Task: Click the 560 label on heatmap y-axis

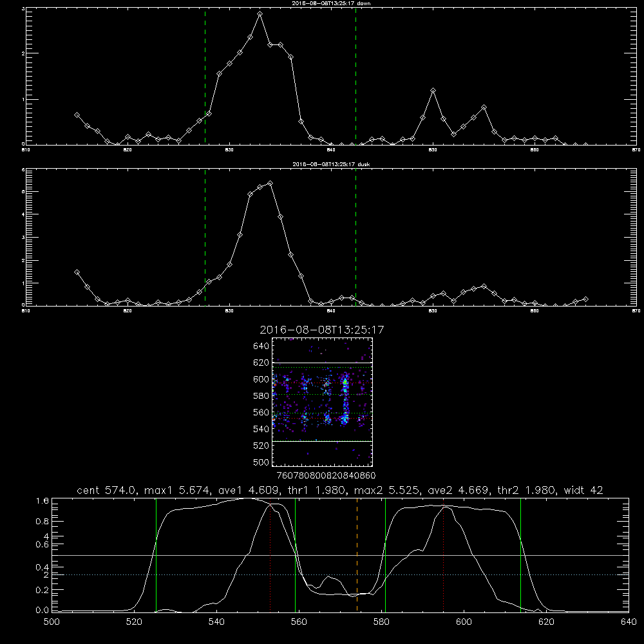Action: pos(261,412)
